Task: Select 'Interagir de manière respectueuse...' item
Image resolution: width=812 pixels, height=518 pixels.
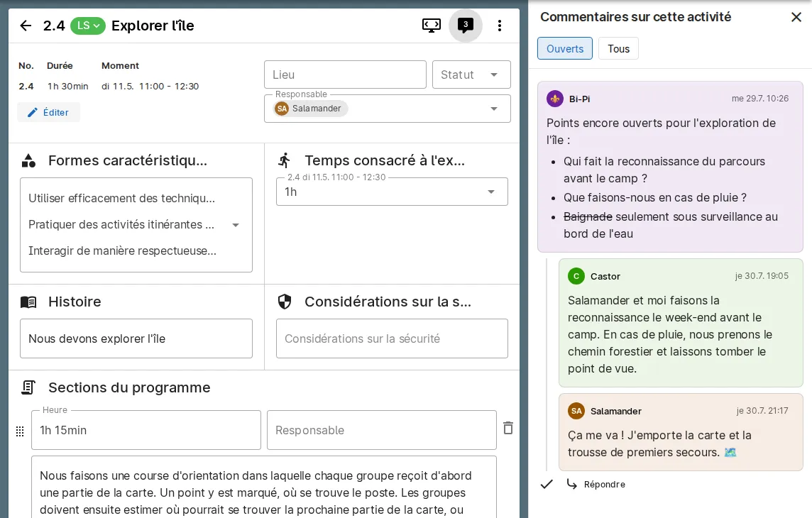Action: pos(122,251)
